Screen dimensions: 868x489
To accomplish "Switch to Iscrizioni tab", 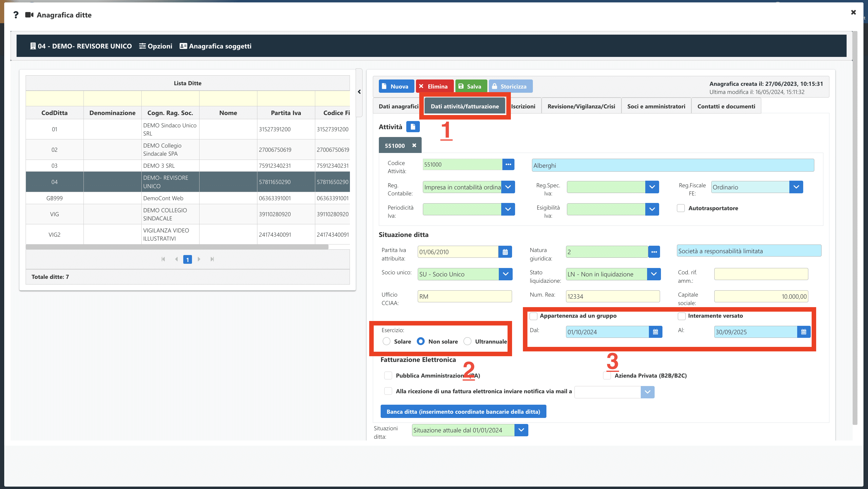I will pos(523,106).
